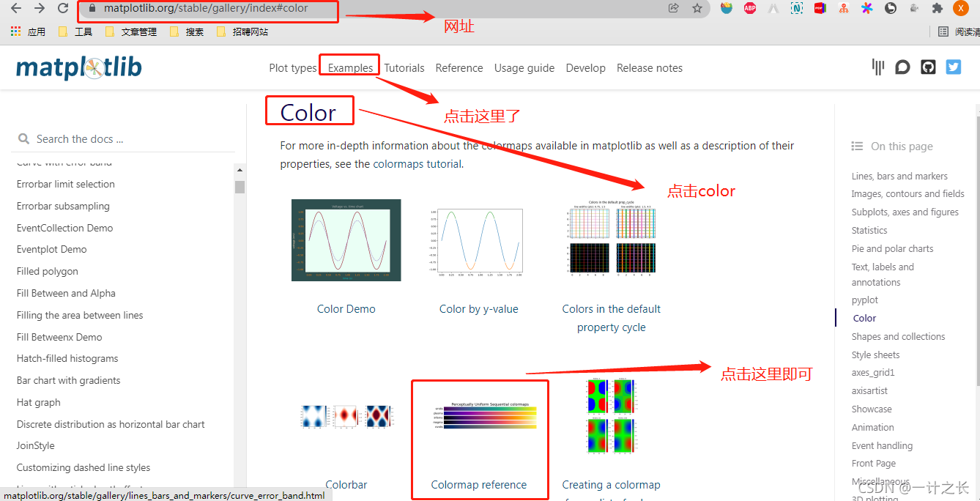Jump to the Animation section
The width and height of the screenshot is (980, 501).
[873, 427]
